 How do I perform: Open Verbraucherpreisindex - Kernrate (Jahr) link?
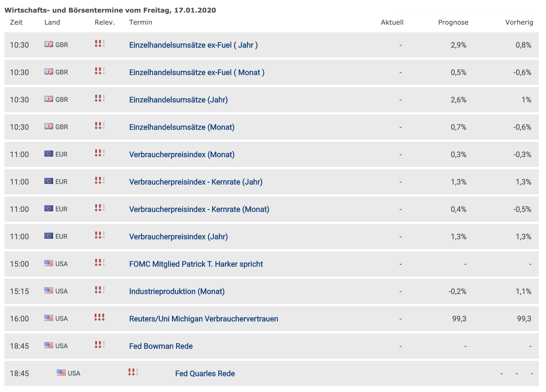point(196,182)
